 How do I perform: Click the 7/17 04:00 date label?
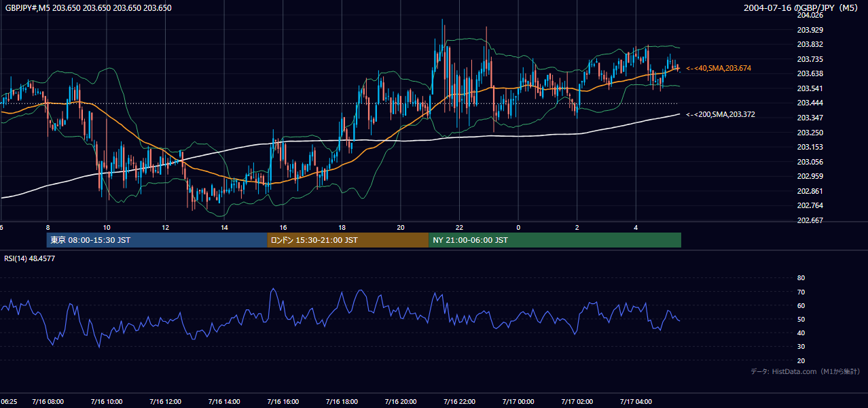tap(636, 402)
